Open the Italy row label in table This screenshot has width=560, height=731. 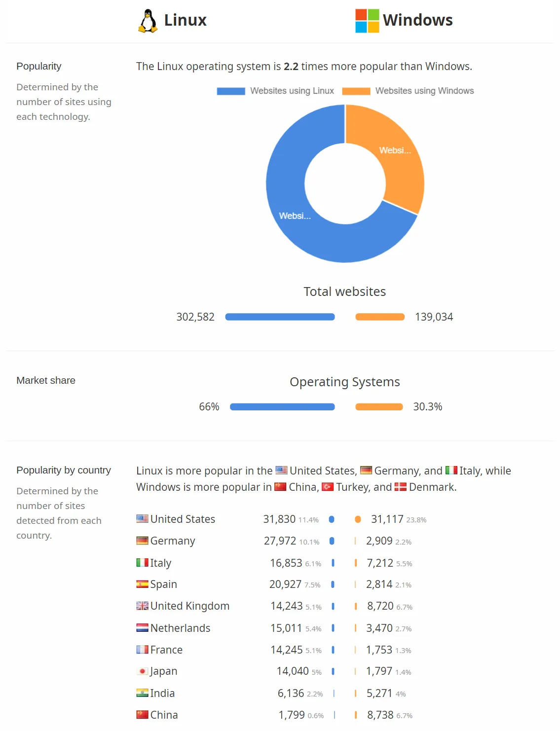(160, 563)
